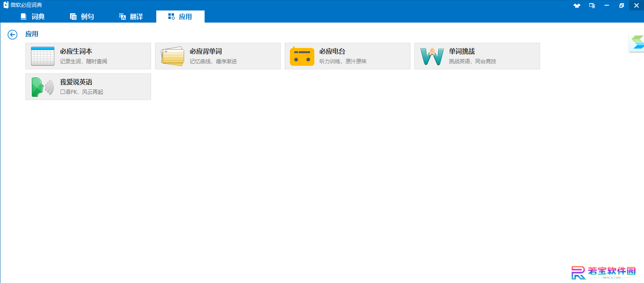Click the translate icon on the 翻译 tab

(x=122, y=17)
